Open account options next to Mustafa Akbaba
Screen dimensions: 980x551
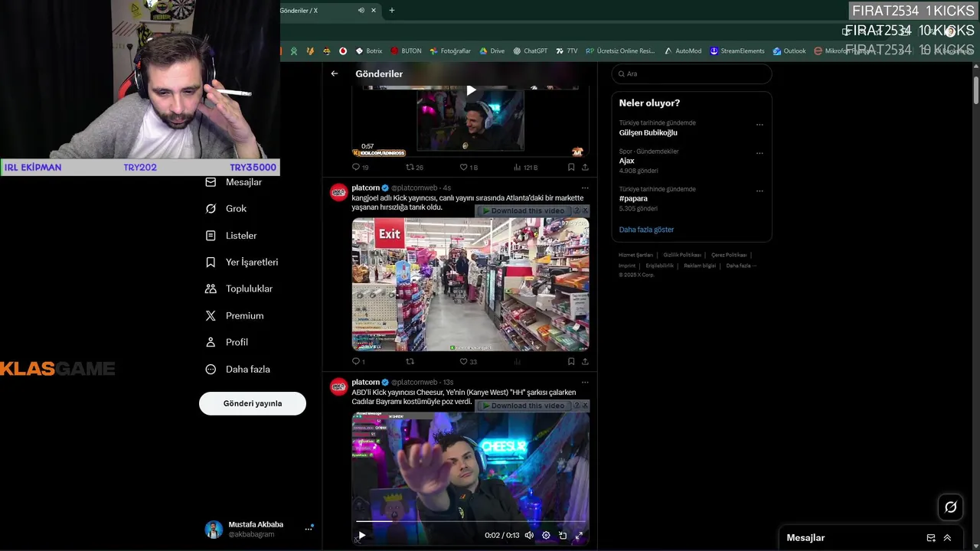[x=309, y=529]
